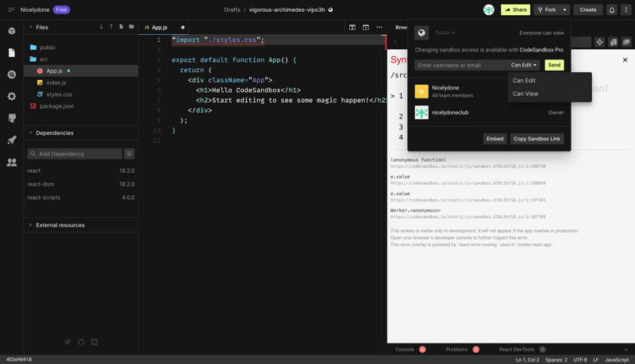Click the stacked-windows icon in preview toolbar

click(626, 42)
